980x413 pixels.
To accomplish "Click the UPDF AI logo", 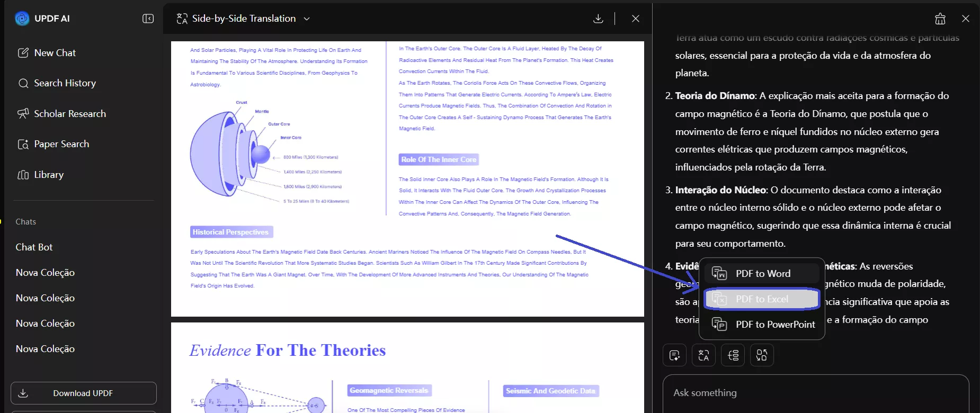I will [x=22, y=19].
